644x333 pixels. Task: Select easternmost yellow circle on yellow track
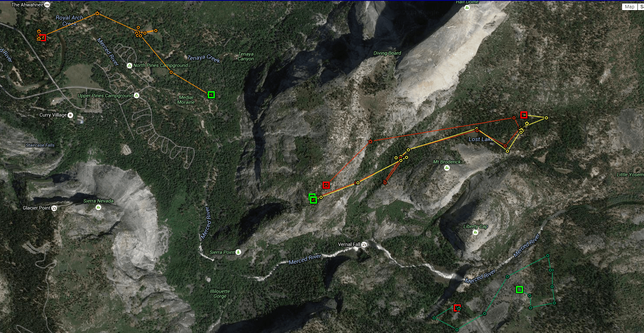(x=546, y=118)
